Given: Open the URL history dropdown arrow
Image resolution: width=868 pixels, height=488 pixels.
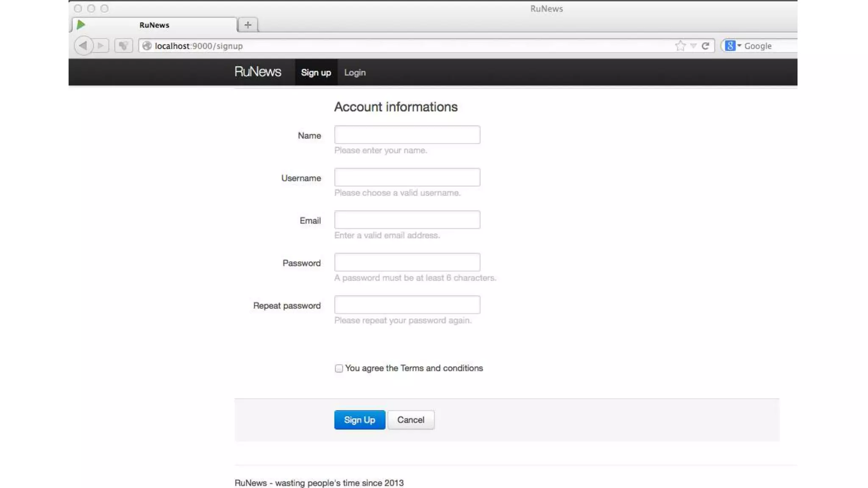Looking at the screenshot, I should (x=693, y=46).
